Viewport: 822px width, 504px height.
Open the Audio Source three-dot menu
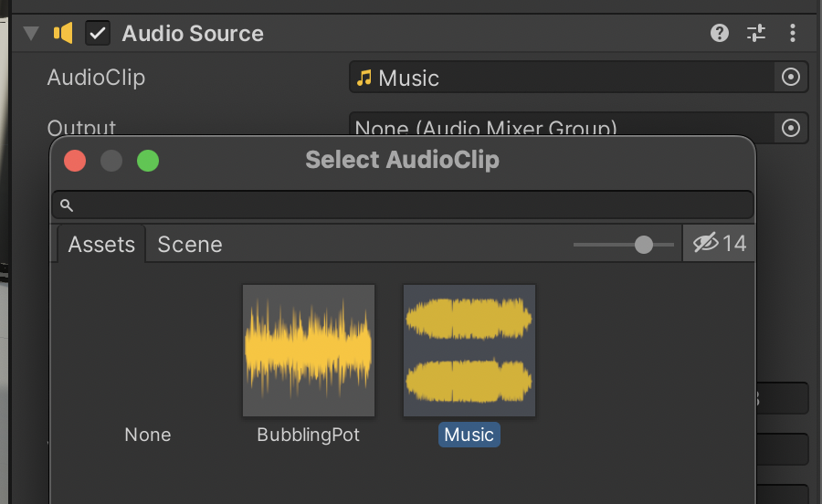click(792, 34)
